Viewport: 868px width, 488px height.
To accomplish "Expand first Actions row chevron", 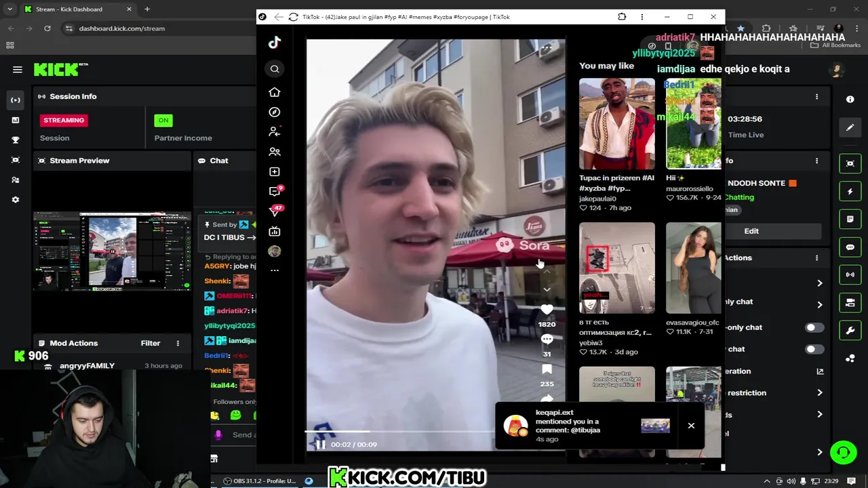I will coord(819,283).
